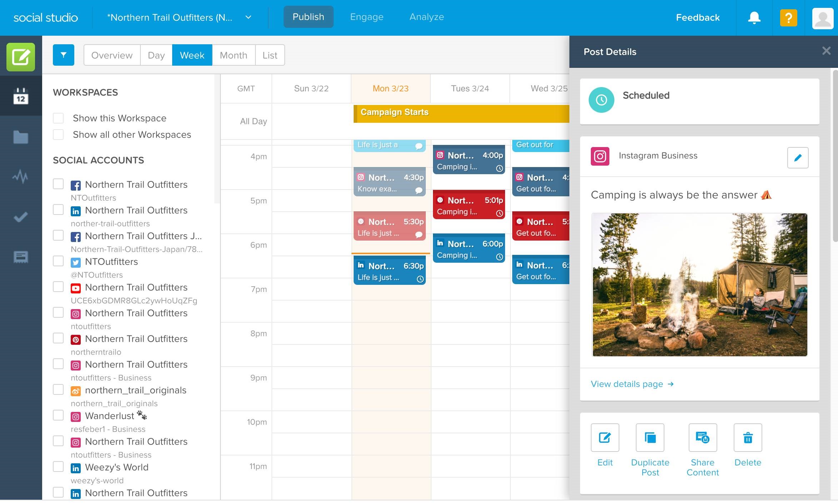Image resolution: width=838 pixels, height=504 pixels.
Task: Toggle Show this Workspace checkbox
Action: pos(58,117)
